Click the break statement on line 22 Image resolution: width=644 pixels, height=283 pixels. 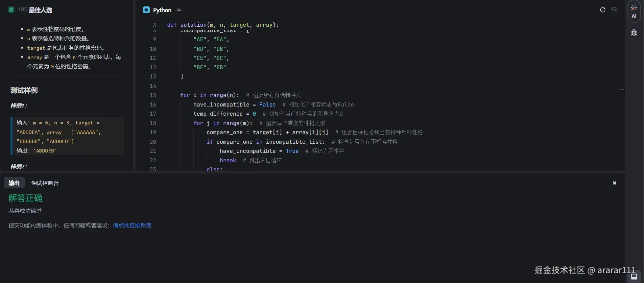[228, 160]
